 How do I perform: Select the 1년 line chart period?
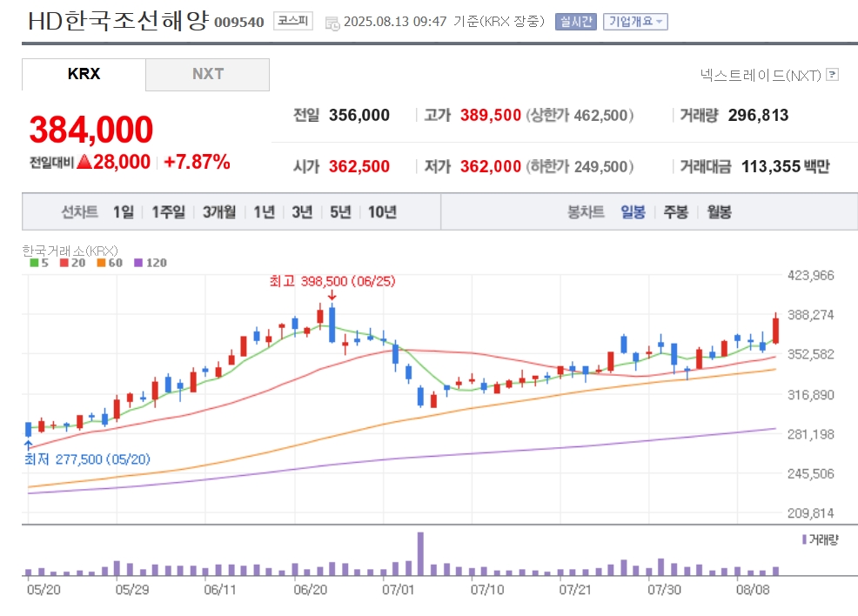point(265,211)
